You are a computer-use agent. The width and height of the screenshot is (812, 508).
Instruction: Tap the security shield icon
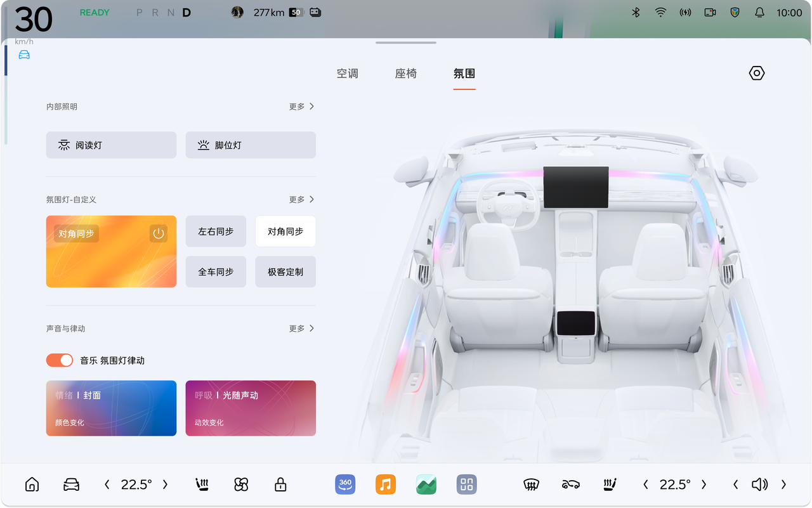[735, 12]
